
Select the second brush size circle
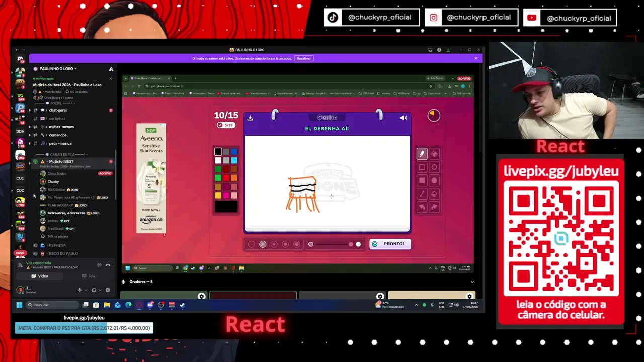click(263, 244)
